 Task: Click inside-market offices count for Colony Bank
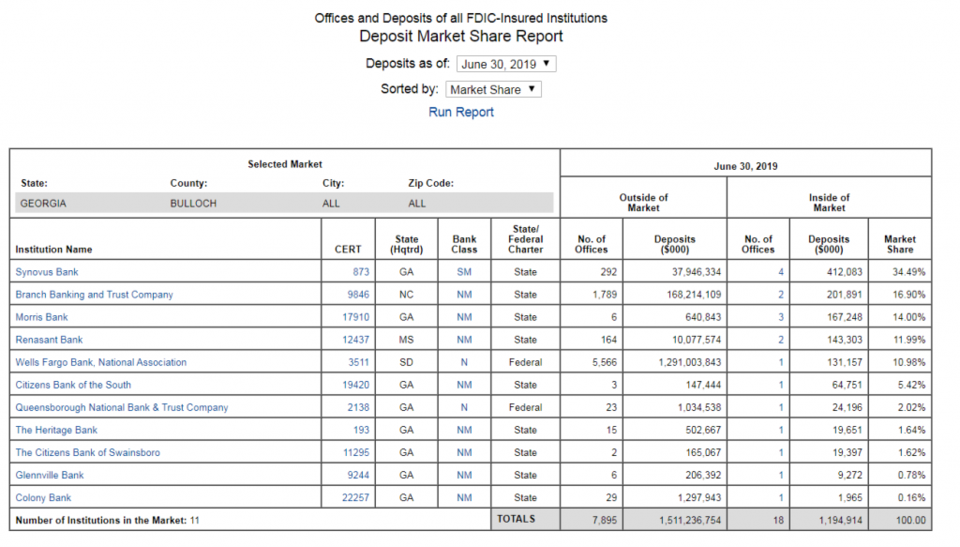point(781,498)
